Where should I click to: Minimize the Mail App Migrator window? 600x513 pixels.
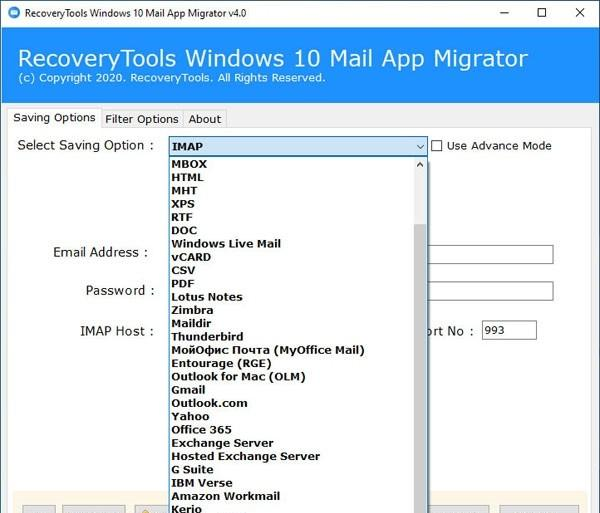coord(504,13)
